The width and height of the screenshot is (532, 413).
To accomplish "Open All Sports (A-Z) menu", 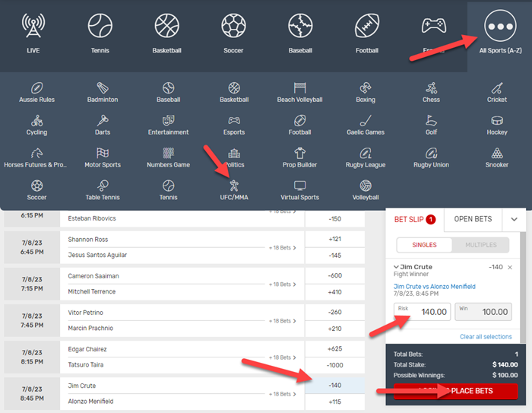I will pos(499,34).
